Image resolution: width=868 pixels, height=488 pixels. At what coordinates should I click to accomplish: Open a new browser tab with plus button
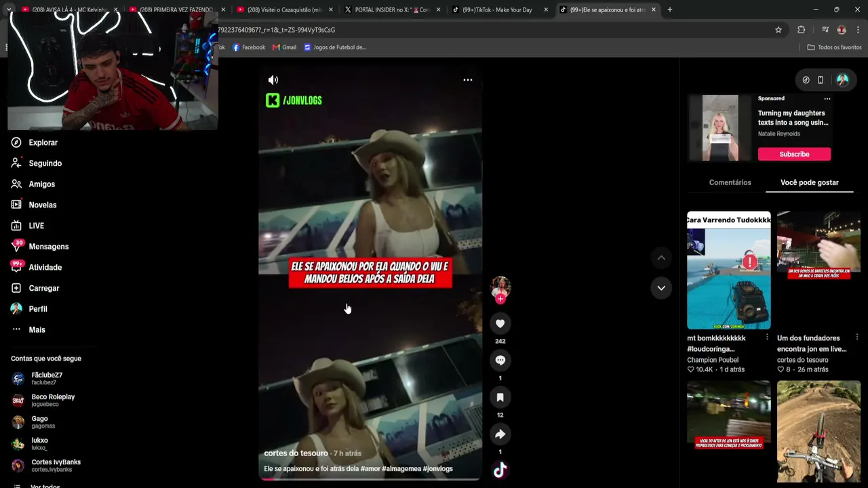[x=669, y=9]
